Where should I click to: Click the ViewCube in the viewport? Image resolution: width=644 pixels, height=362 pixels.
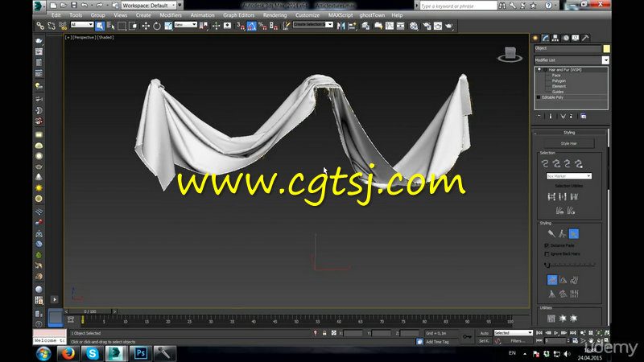pos(510,54)
